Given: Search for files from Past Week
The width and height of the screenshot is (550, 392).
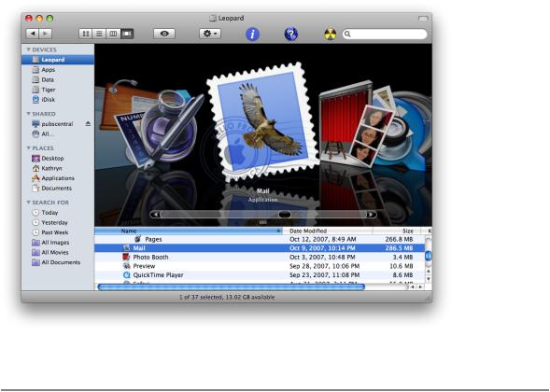Looking at the screenshot, I should pyautogui.click(x=58, y=232).
